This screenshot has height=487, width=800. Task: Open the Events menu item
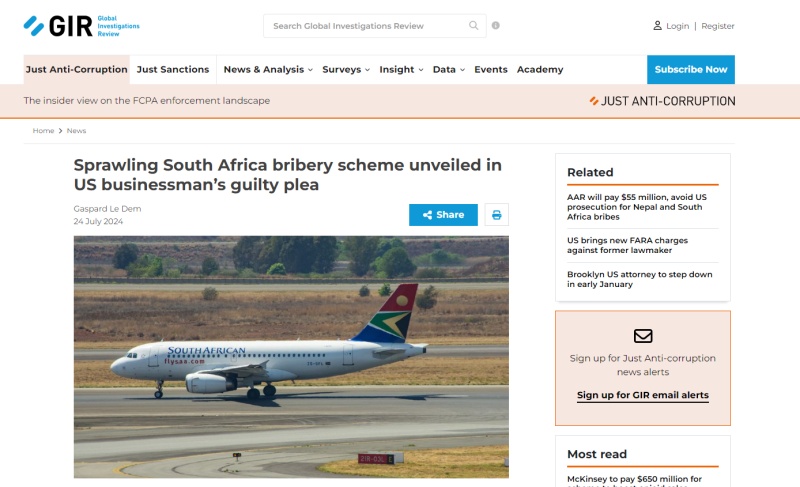coord(491,70)
